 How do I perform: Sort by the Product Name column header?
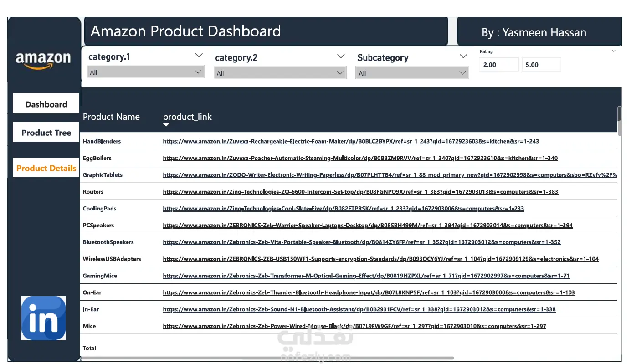click(111, 117)
